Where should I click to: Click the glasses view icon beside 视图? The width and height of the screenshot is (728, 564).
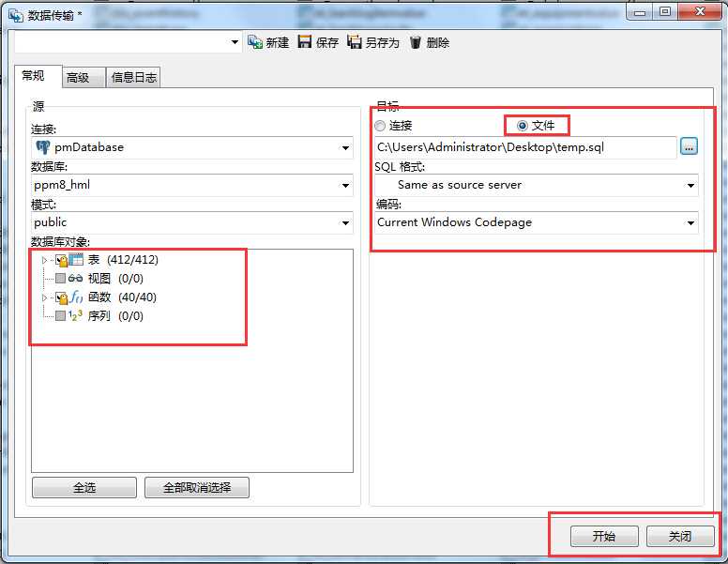pos(75,279)
